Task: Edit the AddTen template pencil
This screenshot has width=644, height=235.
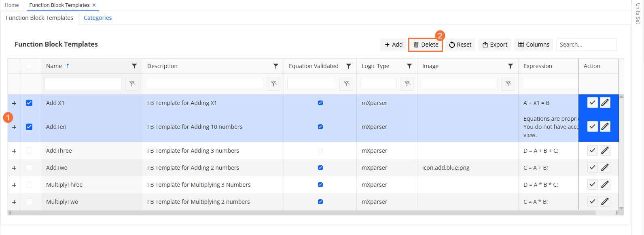Action: [x=605, y=126]
